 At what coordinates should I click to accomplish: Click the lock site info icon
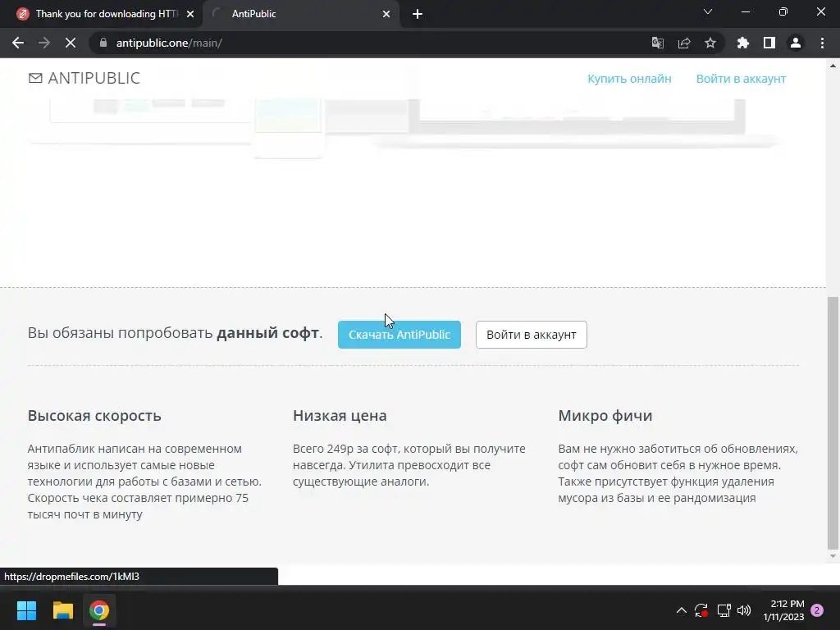[x=103, y=43]
